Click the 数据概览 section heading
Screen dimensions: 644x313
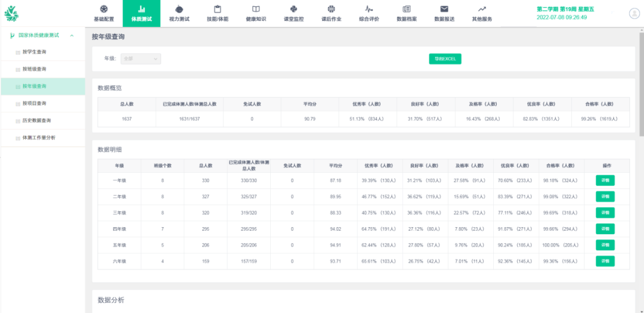[110, 88]
